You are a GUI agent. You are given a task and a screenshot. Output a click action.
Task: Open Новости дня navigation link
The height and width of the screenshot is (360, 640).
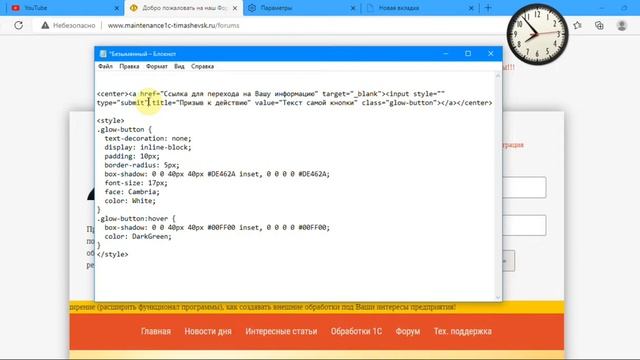[x=208, y=331]
